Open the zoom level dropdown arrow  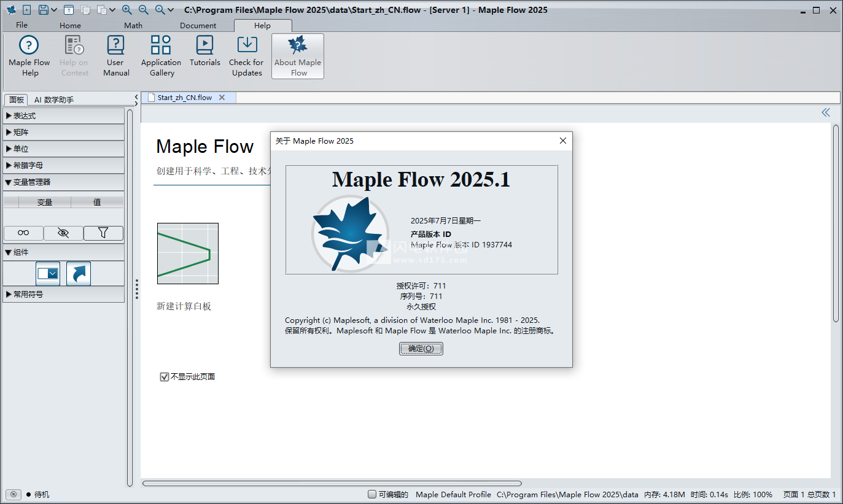coord(171,10)
